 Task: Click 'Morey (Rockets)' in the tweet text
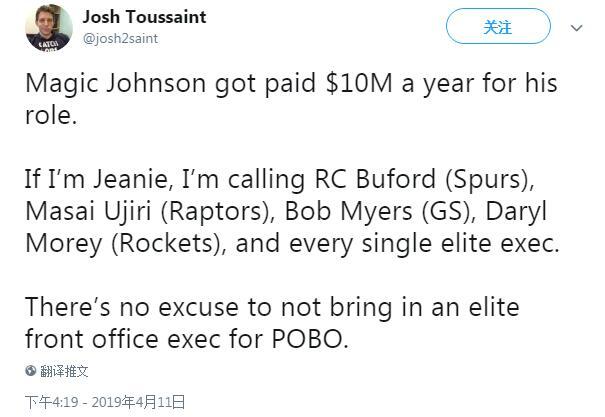coord(126,244)
